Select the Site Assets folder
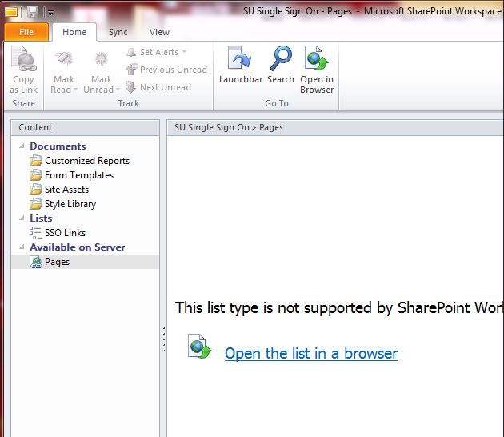The image size is (504, 437). tap(85, 190)
